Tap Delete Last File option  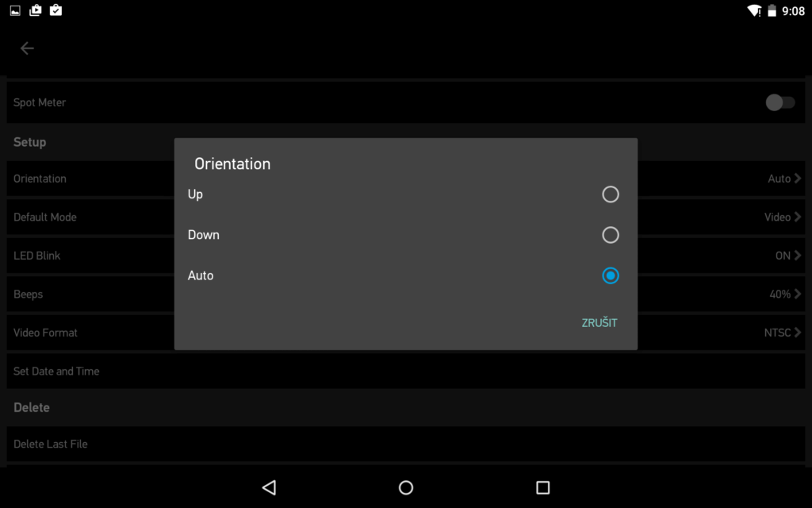[x=405, y=444]
